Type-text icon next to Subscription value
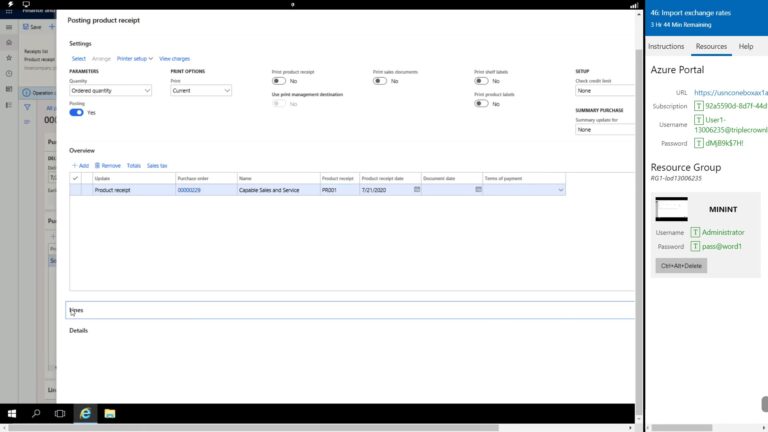 click(x=698, y=106)
